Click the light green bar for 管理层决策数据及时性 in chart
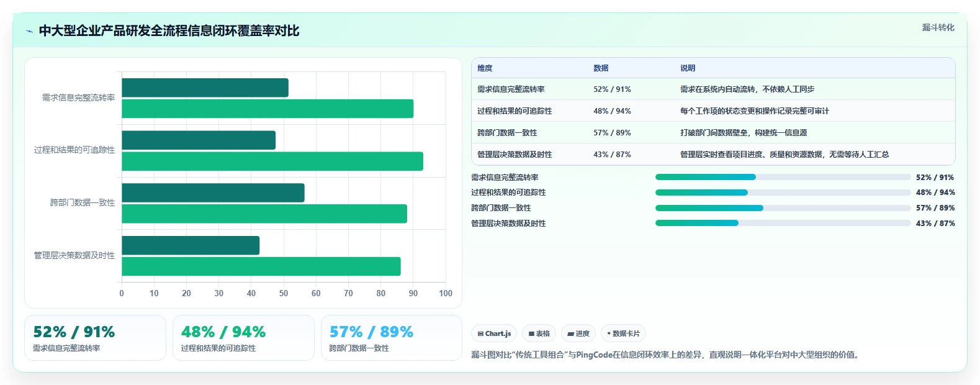The width and height of the screenshot is (980, 385). coord(261,266)
